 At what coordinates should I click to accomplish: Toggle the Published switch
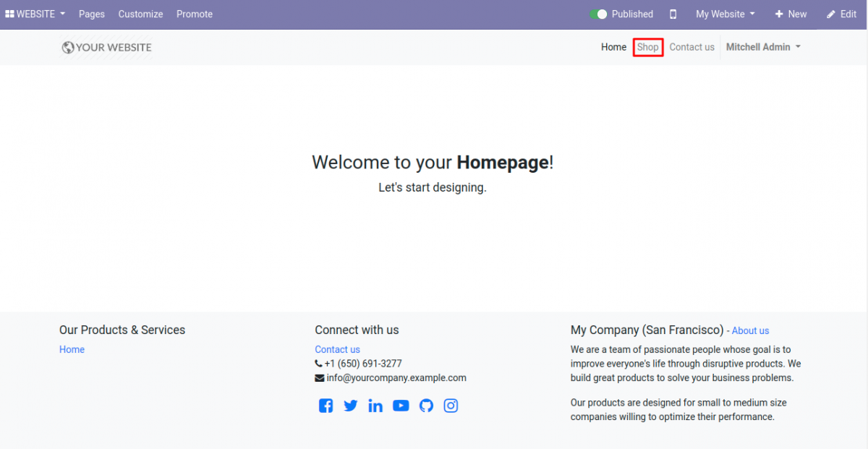(x=600, y=14)
